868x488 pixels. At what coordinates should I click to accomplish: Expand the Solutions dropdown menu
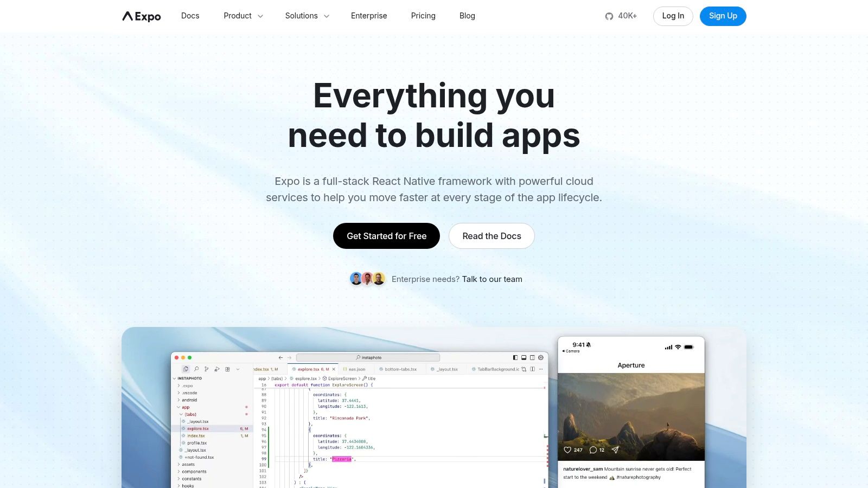(307, 16)
